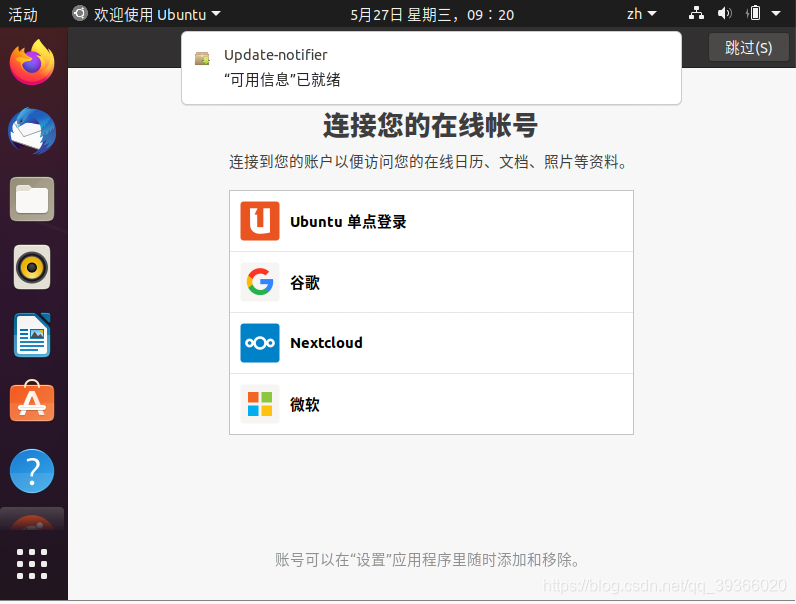The width and height of the screenshot is (796, 604).
Task: Open Ubuntu Software store icon
Action: click(32, 401)
